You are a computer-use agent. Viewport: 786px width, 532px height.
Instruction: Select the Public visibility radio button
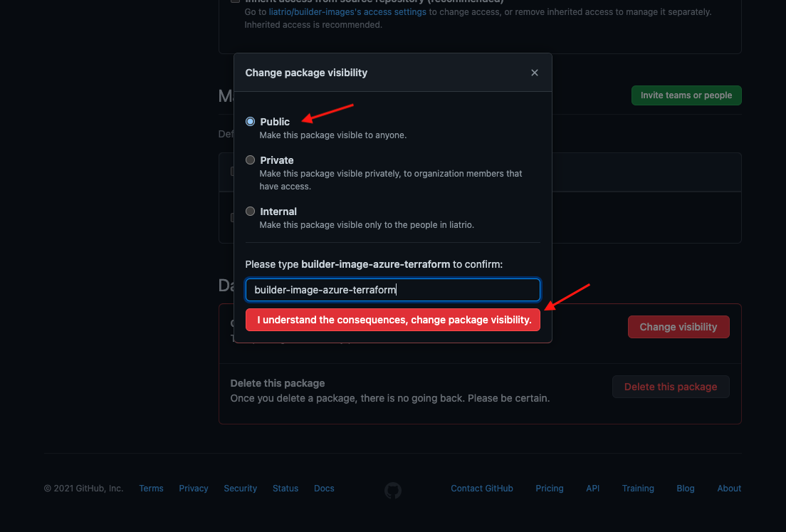click(250, 121)
